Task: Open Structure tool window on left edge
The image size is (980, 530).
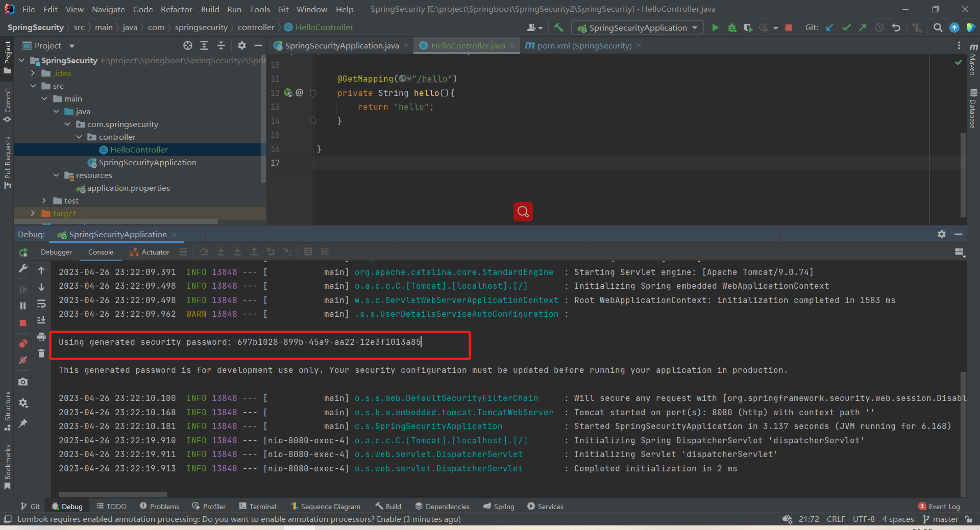Action: pyautogui.click(x=7, y=411)
